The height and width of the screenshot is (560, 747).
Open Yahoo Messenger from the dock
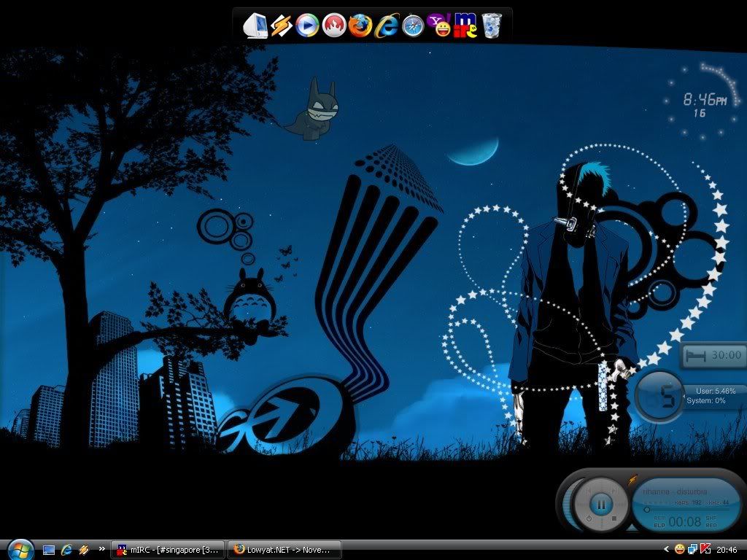[441, 26]
